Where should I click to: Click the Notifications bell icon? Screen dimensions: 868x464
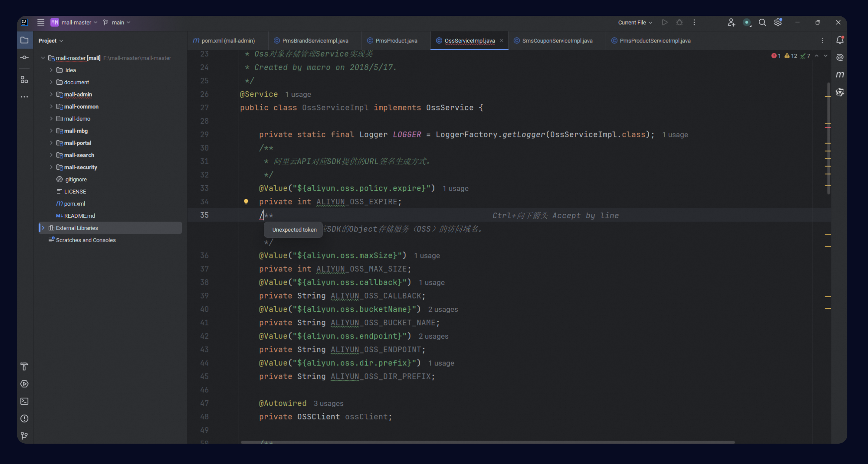click(x=840, y=40)
